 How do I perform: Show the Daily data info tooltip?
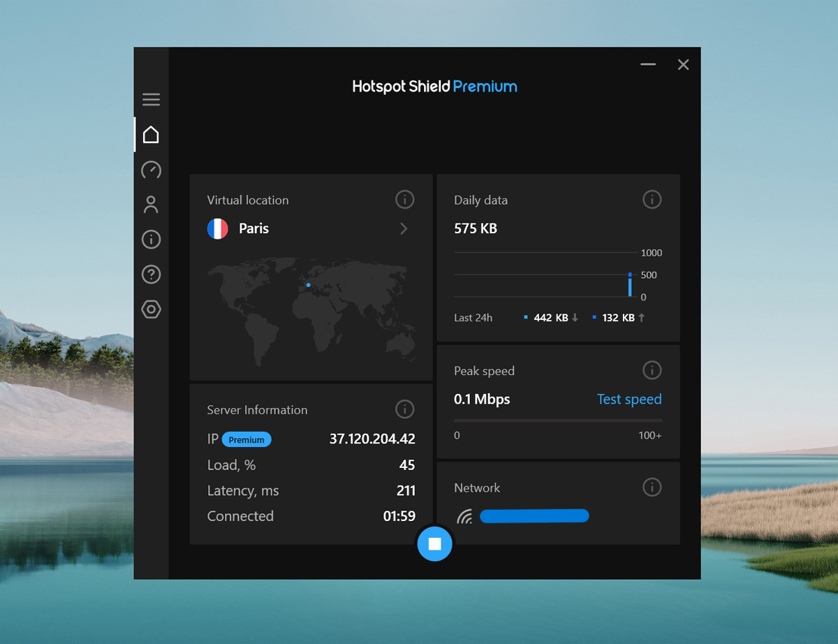click(x=652, y=199)
